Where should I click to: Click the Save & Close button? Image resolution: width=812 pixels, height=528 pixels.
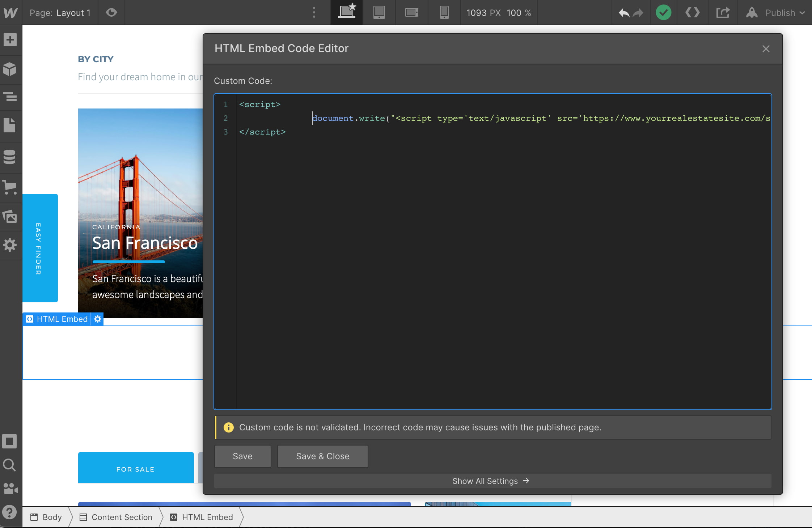pyautogui.click(x=322, y=456)
